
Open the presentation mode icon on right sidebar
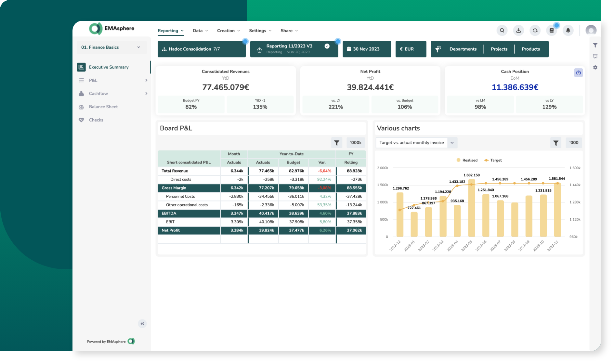tap(595, 56)
